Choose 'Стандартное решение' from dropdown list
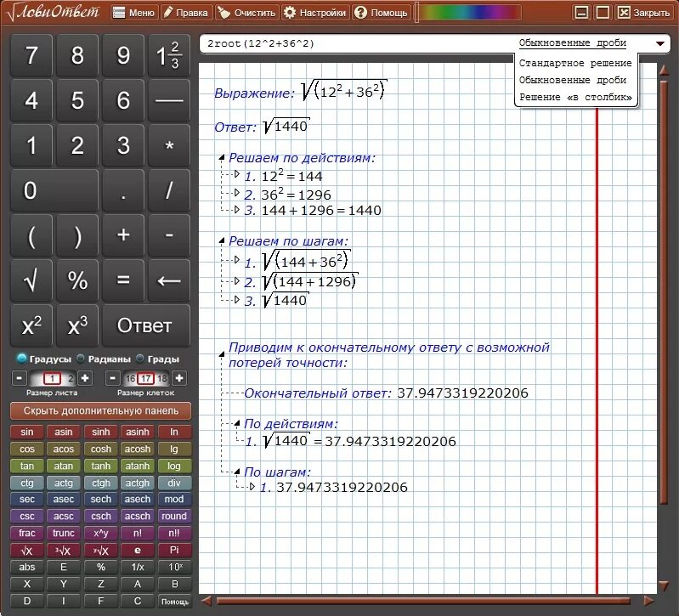Image resolution: width=679 pixels, height=616 pixels. 575,63
